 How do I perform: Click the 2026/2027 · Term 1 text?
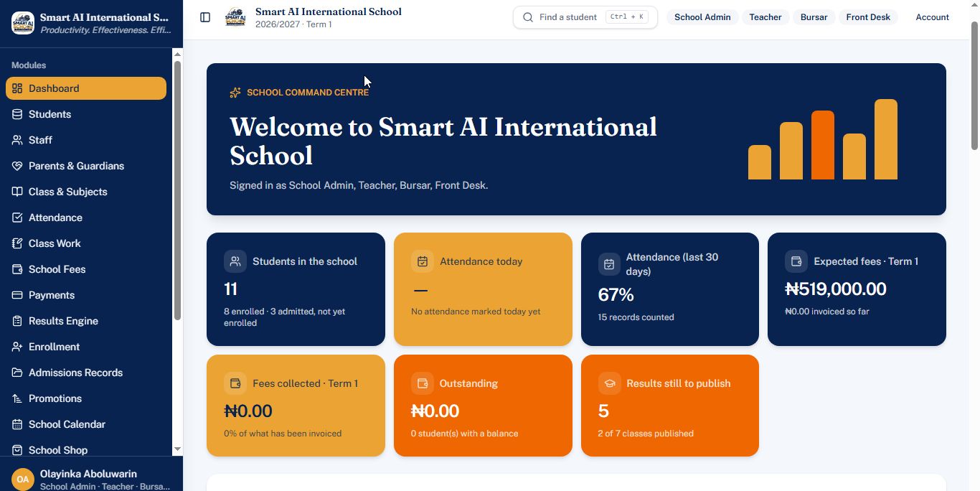pyautogui.click(x=293, y=24)
